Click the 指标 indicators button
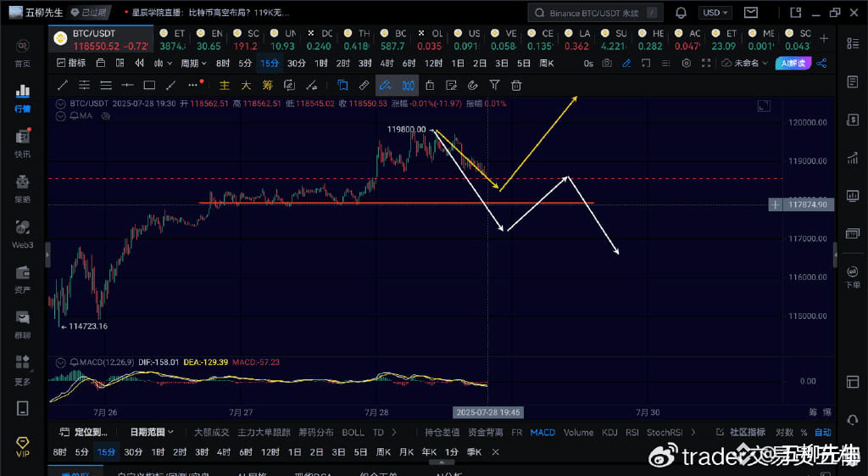868x476 pixels. click(x=71, y=63)
